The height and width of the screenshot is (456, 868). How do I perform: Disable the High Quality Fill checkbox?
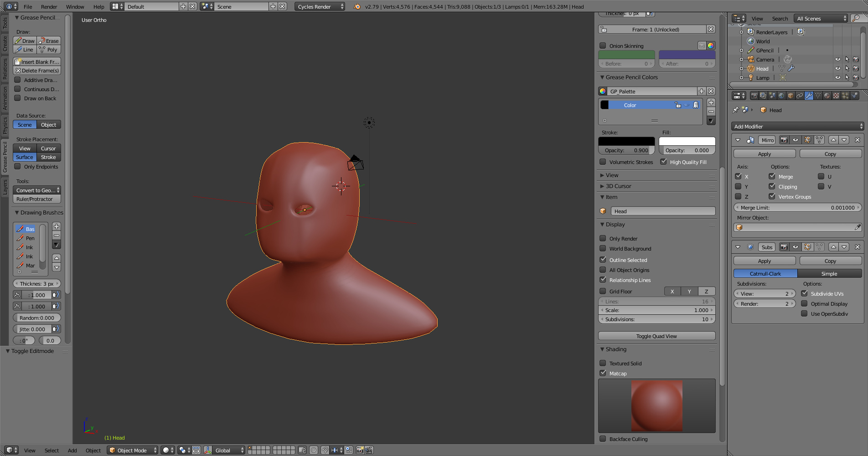click(663, 162)
